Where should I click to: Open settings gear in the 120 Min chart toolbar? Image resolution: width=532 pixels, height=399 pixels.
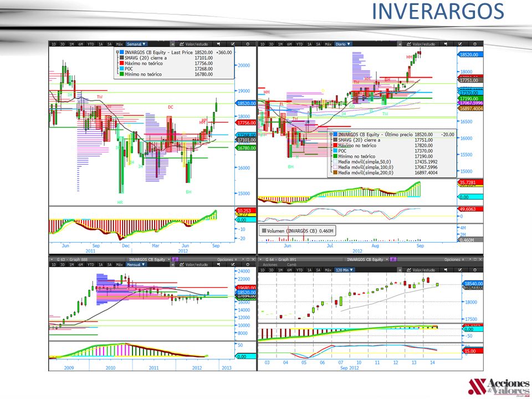click(475, 270)
